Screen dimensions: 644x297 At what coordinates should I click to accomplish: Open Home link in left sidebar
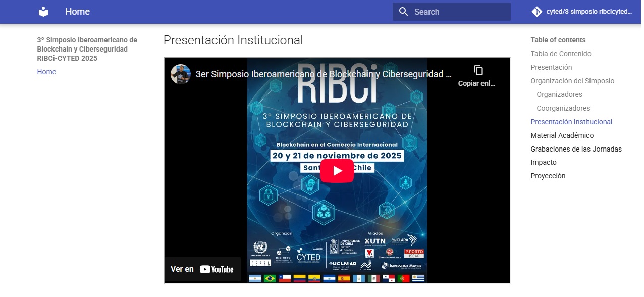(46, 72)
